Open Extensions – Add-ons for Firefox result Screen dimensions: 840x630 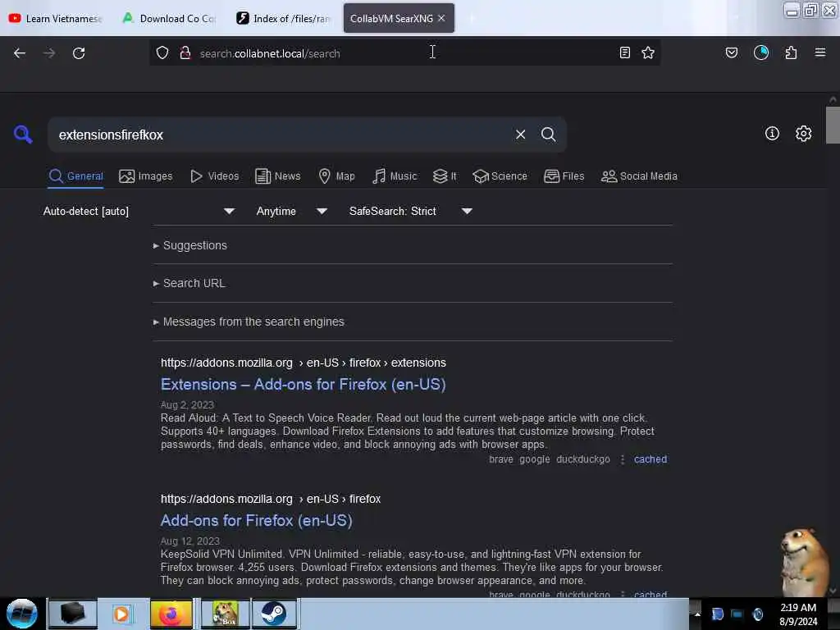[x=304, y=385]
